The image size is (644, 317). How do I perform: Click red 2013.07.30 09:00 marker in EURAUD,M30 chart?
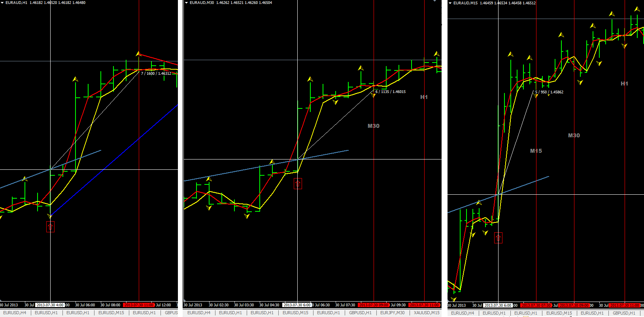374,305
